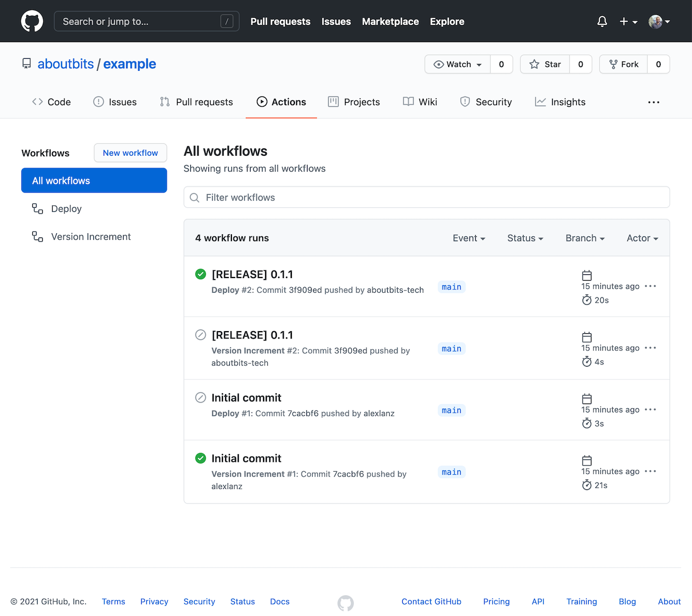Screen dimensions: 692x616
Task: Open the Branch filter dropdown
Action: pos(584,238)
